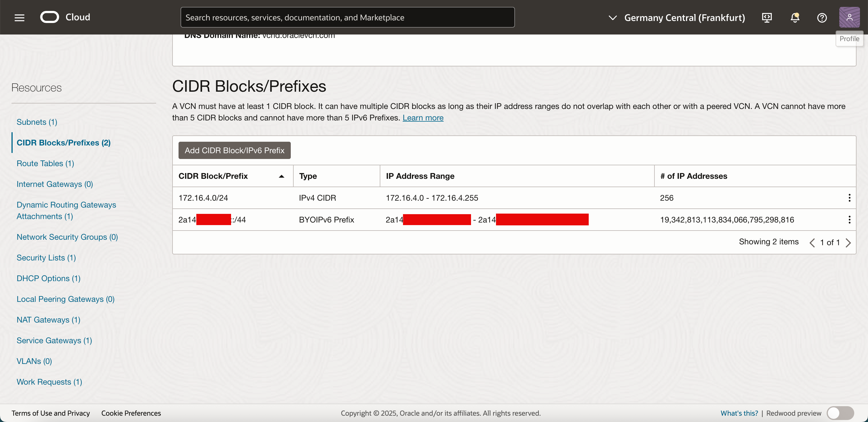Go to the previous page arrow
Image resolution: width=868 pixels, height=422 pixels.
[x=812, y=243]
